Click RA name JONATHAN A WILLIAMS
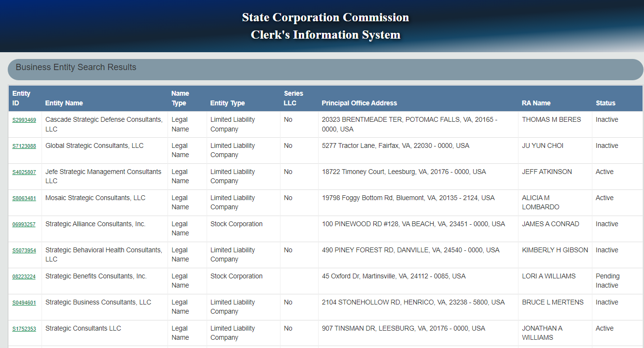644x348 pixels. coord(542,333)
